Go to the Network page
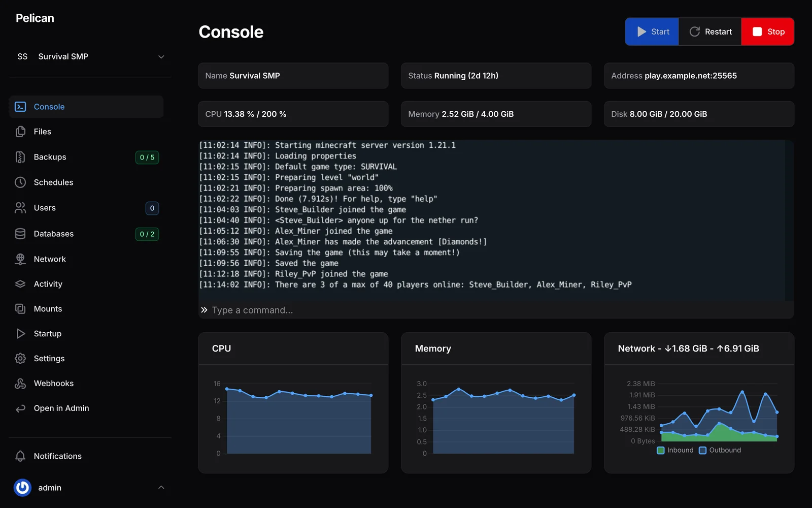812x508 pixels. pyautogui.click(x=86, y=259)
